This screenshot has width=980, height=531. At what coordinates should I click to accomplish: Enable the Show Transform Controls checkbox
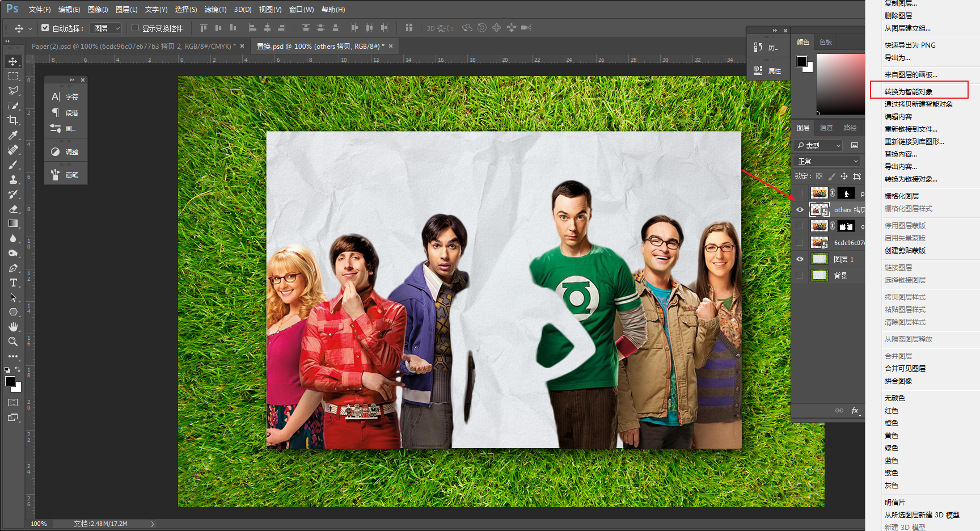point(135,27)
